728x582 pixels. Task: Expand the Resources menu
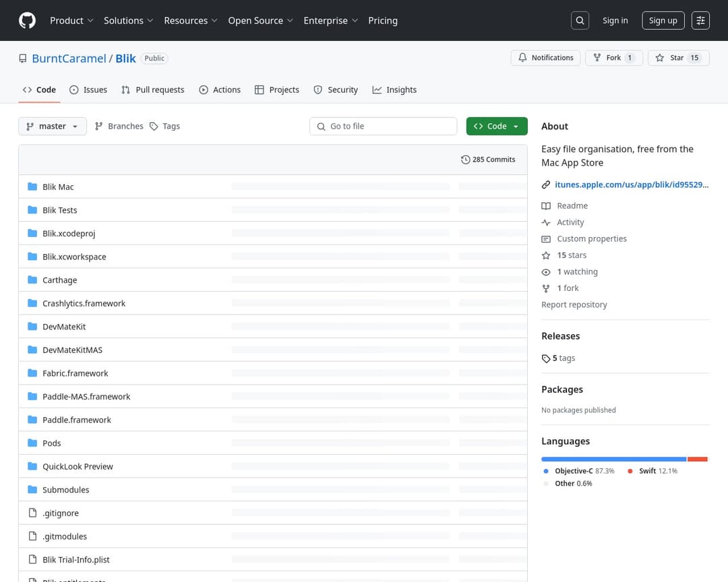click(190, 20)
